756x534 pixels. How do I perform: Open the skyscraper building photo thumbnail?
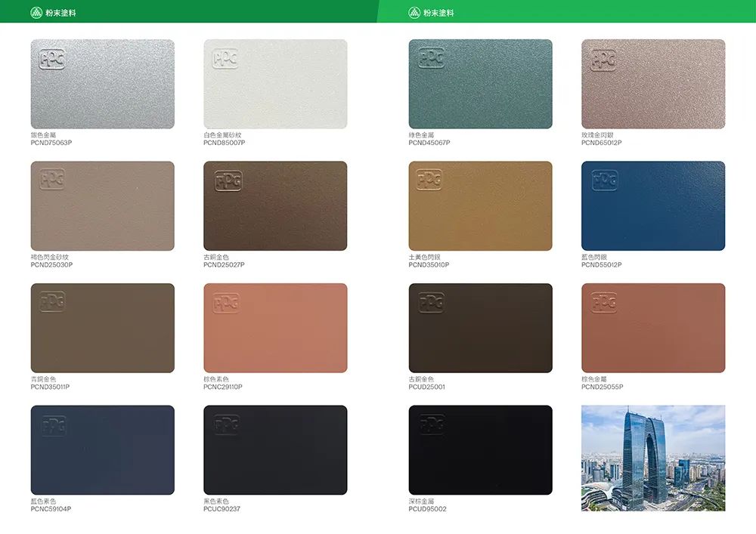653,458
